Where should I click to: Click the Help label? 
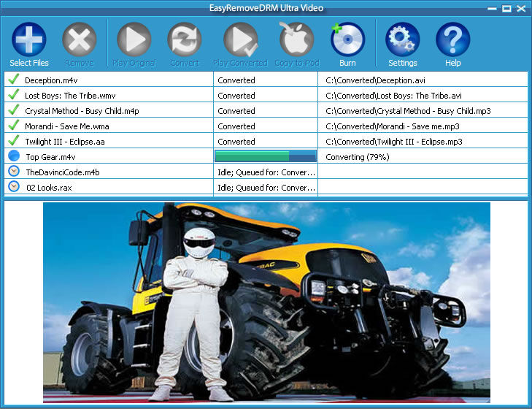453,64
